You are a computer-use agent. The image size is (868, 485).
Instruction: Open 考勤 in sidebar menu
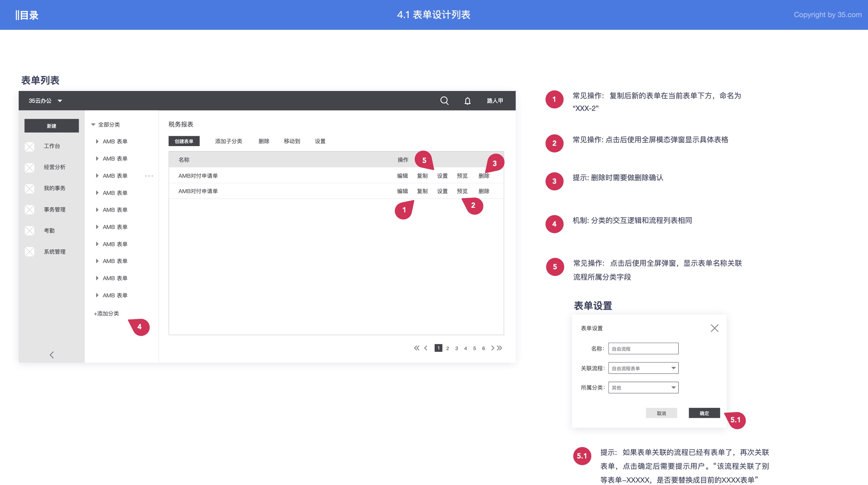coord(49,231)
